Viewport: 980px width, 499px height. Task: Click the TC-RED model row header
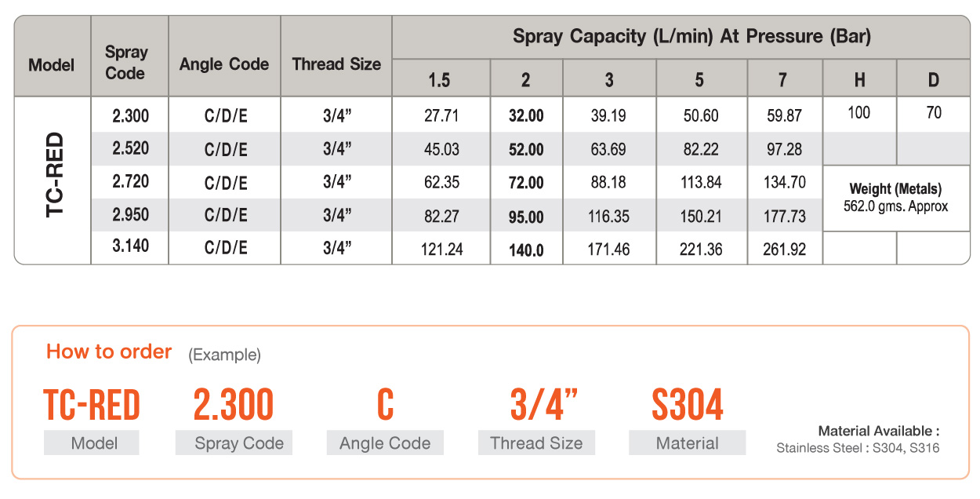[x=53, y=180]
